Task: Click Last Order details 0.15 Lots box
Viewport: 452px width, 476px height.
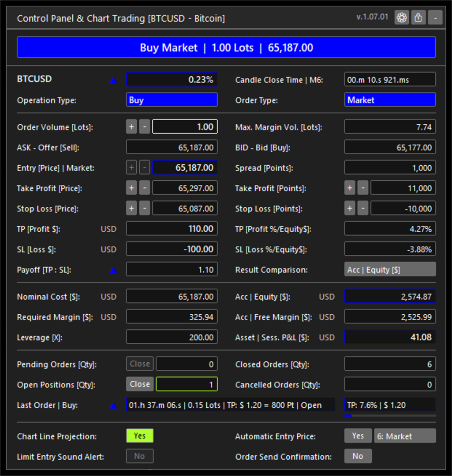Action: click(231, 405)
